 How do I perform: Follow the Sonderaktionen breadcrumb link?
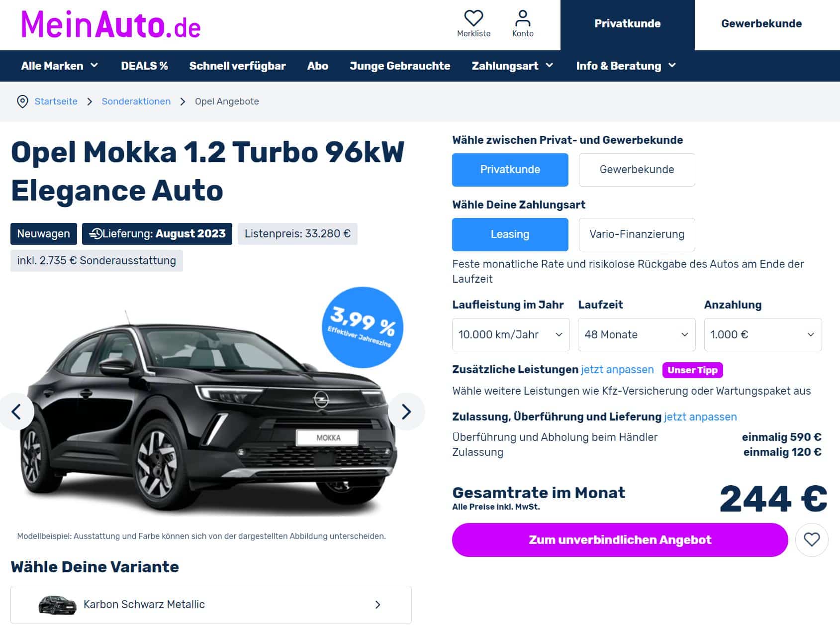pyautogui.click(x=136, y=102)
